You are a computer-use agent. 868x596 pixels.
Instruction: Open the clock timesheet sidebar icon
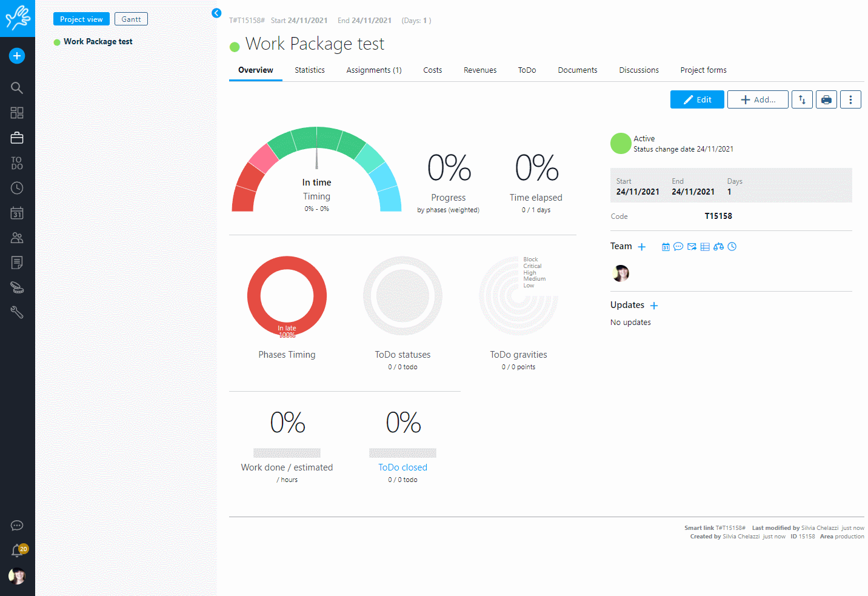pos(17,188)
